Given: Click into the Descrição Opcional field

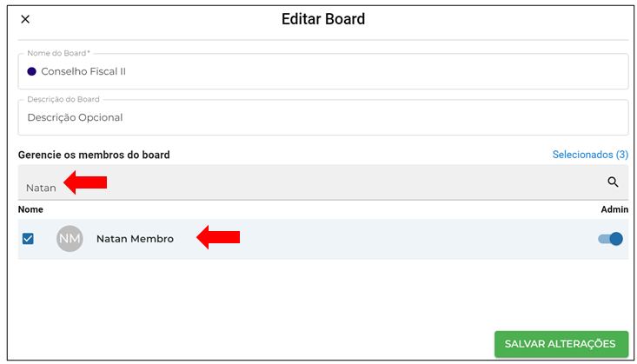Looking at the screenshot, I should pyautogui.click(x=323, y=117).
